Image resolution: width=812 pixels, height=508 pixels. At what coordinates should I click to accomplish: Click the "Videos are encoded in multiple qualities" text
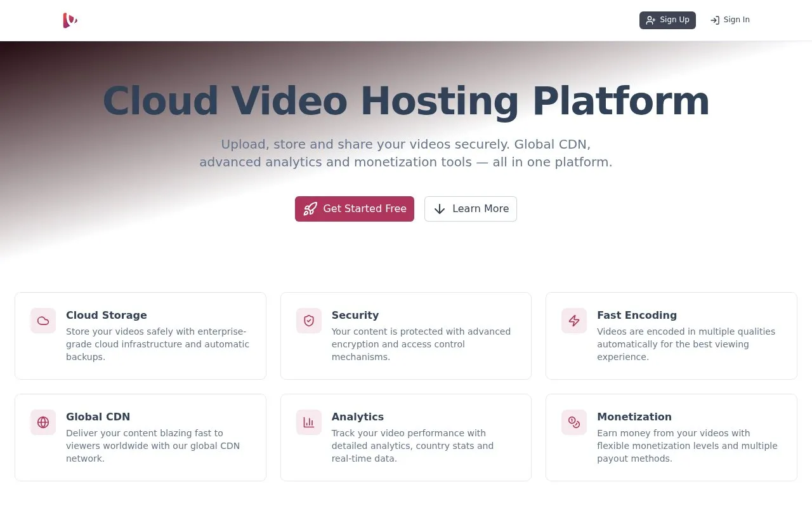pyautogui.click(x=686, y=344)
